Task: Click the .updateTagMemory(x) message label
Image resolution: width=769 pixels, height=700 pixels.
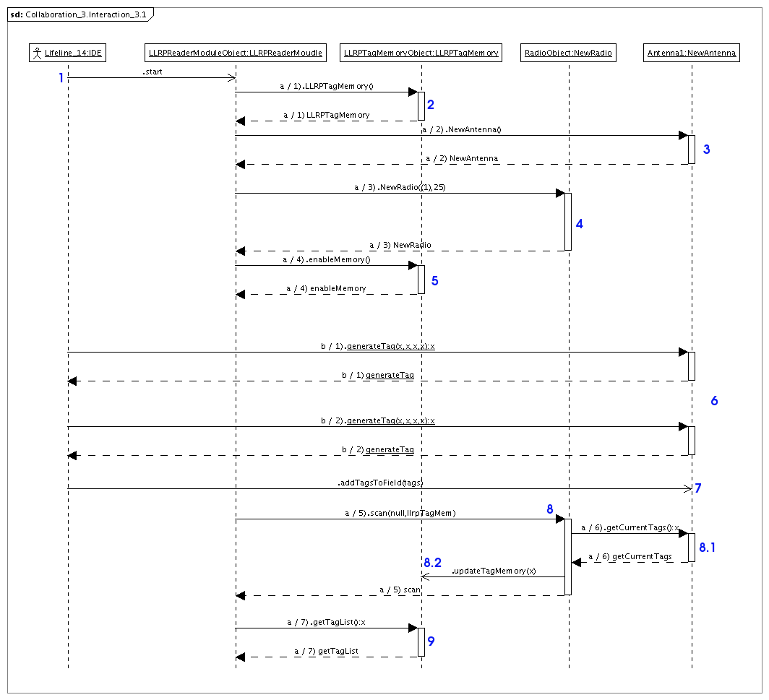Action: [494, 571]
